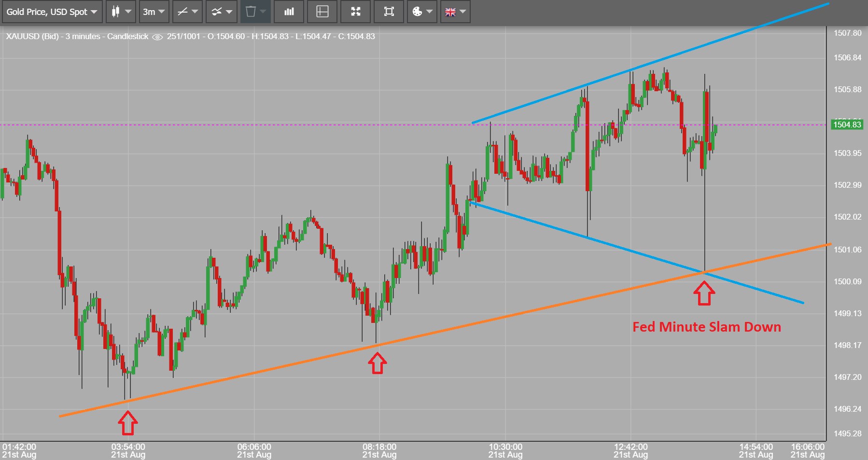This screenshot has height=460, width=868.
Task: Click the green 1504.83 current price tag
Action: point(847,125)
